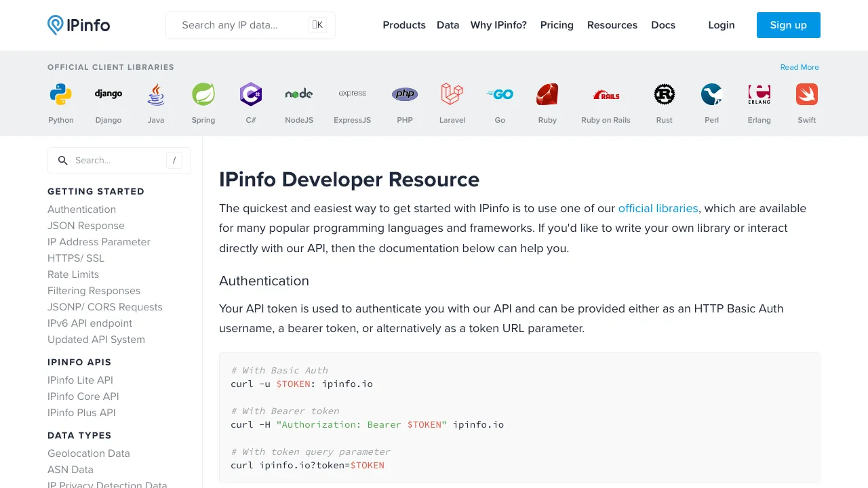Screen dimensions: 868x488
Task: Open the Why IPinfo? menu
Action: pos(498,25)
